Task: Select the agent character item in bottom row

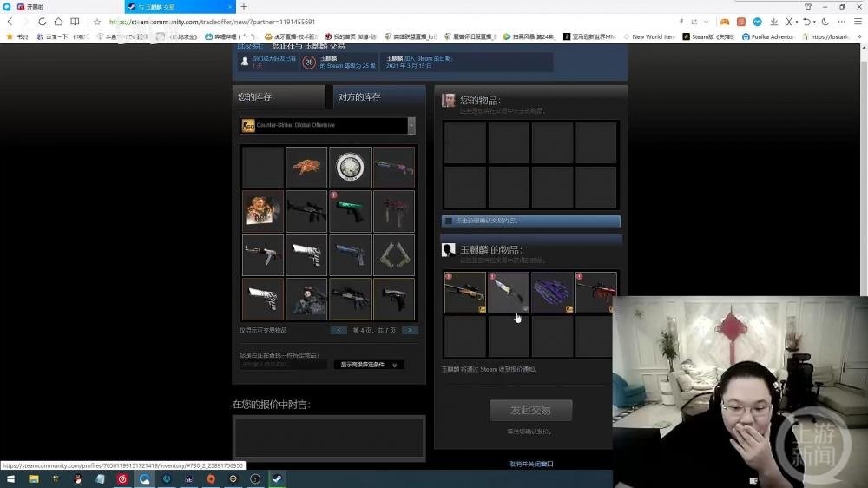Action: pyautogui.click(x=306, y=299)
